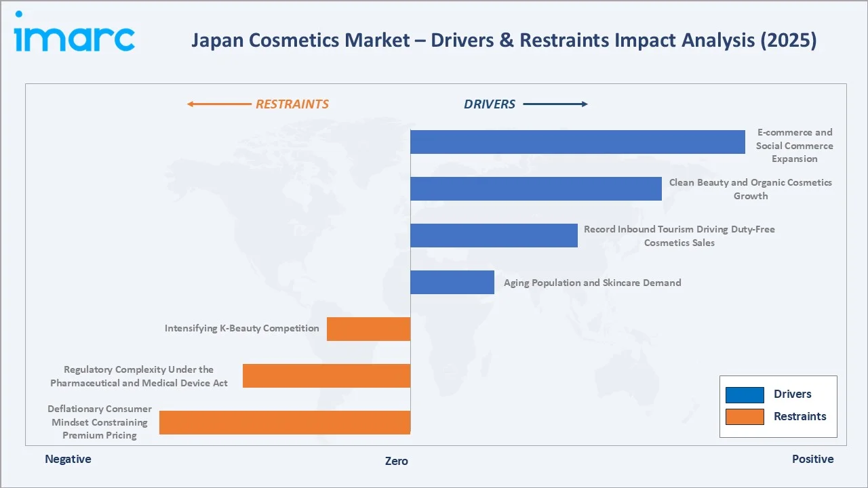Click the 'Negative' axis label

(x=68, y=459)
